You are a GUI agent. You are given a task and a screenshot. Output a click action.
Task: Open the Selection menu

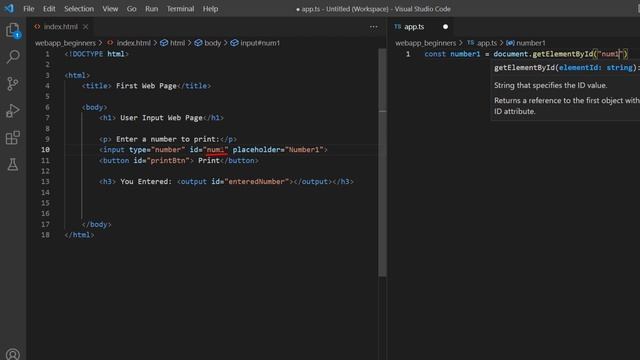[79, 9]
